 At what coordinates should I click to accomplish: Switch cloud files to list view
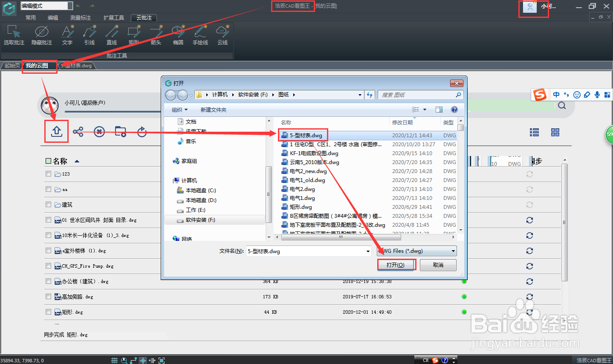pos(534,133)
